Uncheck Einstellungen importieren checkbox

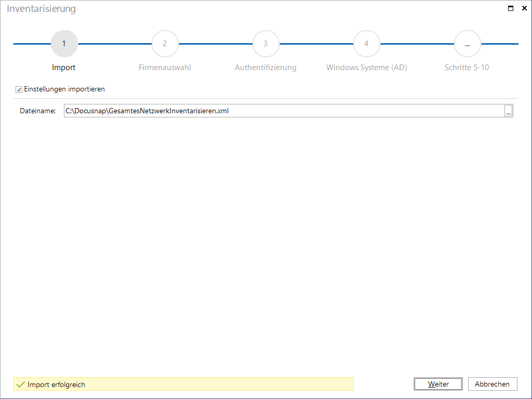19,89
